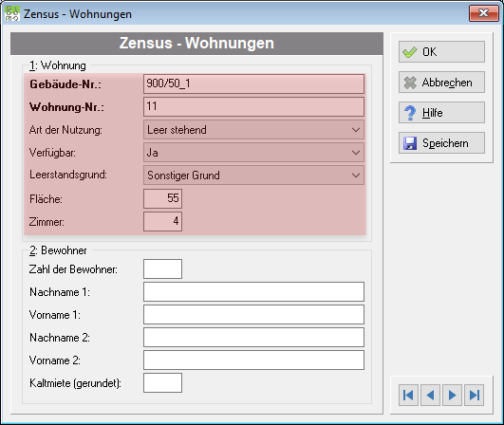Save the record with Speichern
This screenshot has width=504, height=425.
coord(441,143)
